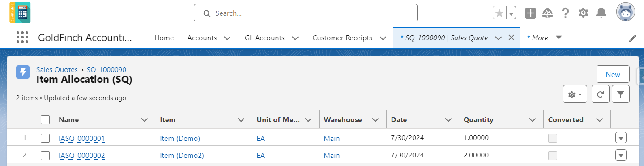Open the notifications bell
The height and width of the screenshot is (166, 644).
(x=601, y=13)
